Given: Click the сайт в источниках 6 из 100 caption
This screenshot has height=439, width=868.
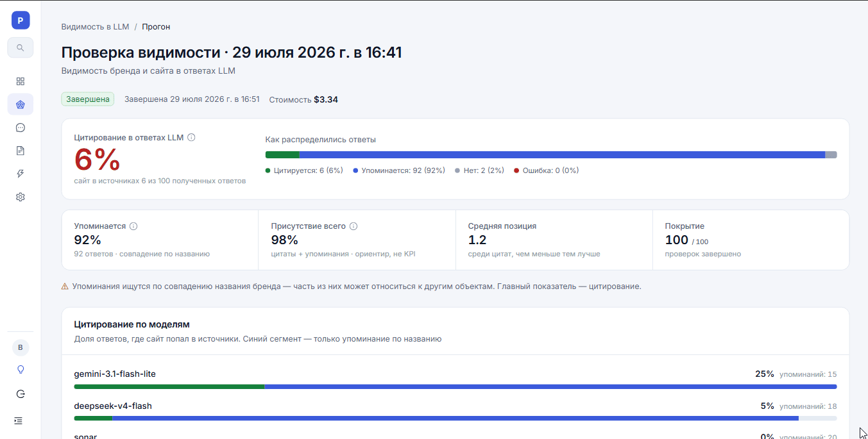Looking at the screenshot, I should (160, 181).
